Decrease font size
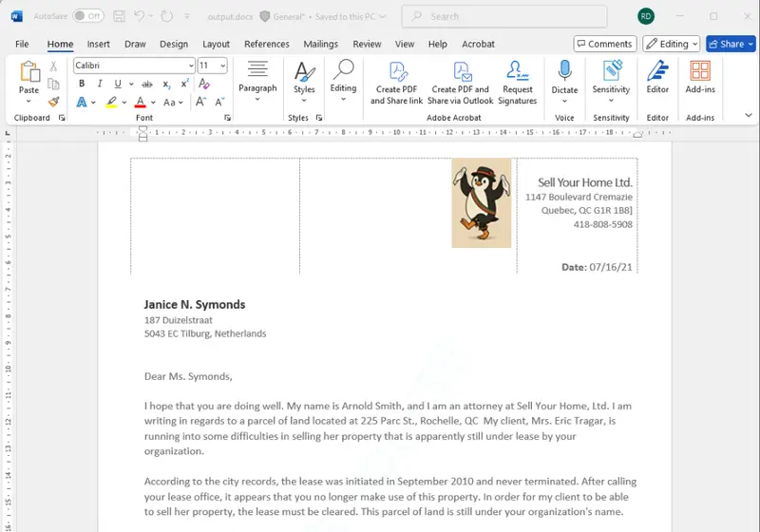This screenshot has width=760, height=532. tap(219, 102)
